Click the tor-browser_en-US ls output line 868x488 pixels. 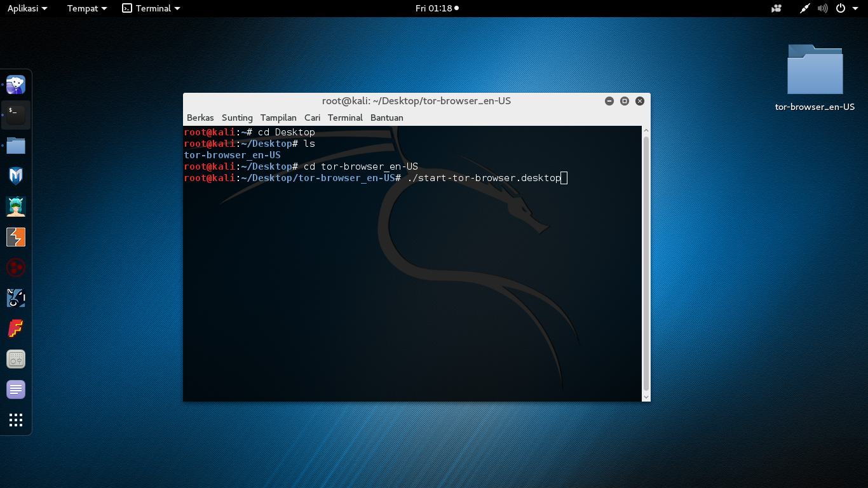(232, 155)
